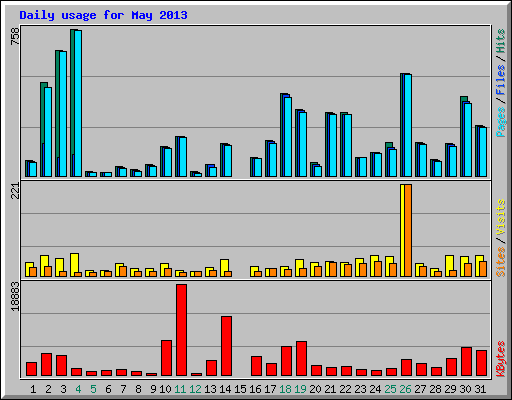Image resolution: width=512 pixels, height=400 pixels.
Task: Select the day 26 hits bar
Action: tap(406, 125)
